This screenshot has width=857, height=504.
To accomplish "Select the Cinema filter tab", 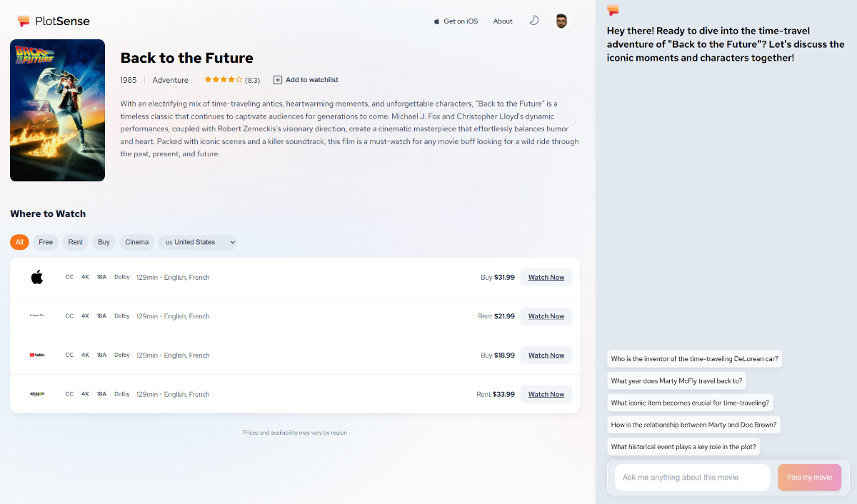I will (136, 242).
